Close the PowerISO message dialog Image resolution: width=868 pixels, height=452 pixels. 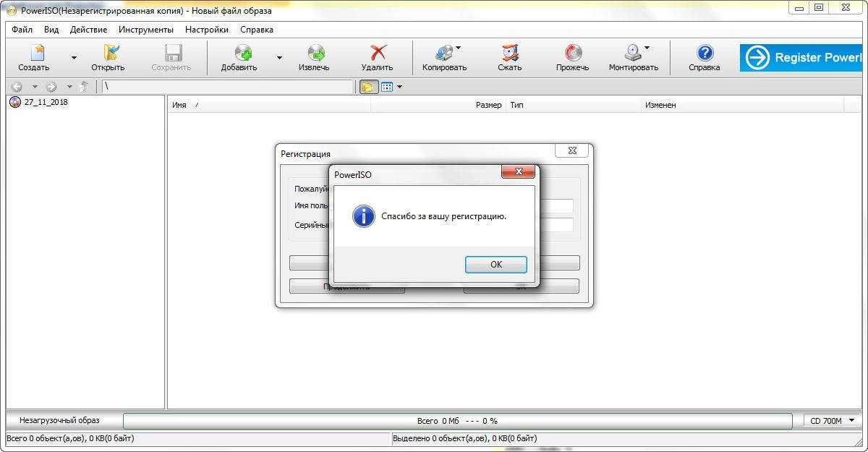pyautogui.click(x=519, y=172)
